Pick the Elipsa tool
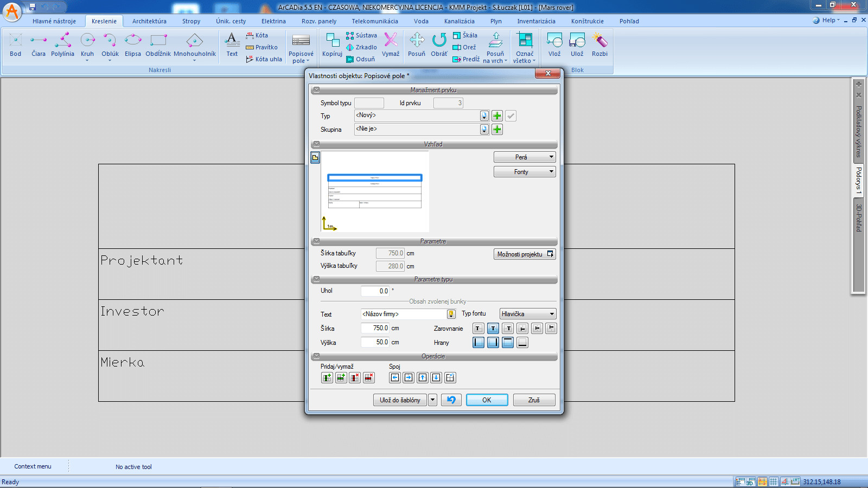This screenshot has width=868, height=488. [x=133, y=45]
